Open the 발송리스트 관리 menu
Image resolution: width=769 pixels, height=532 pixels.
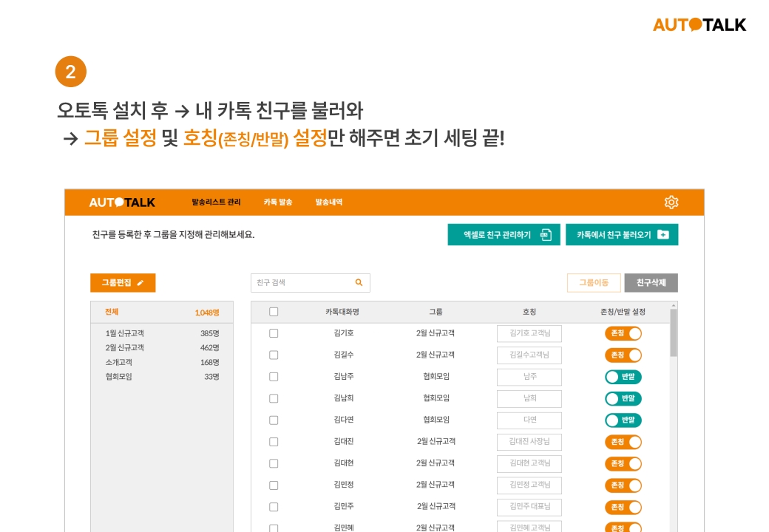coord(216,202)
